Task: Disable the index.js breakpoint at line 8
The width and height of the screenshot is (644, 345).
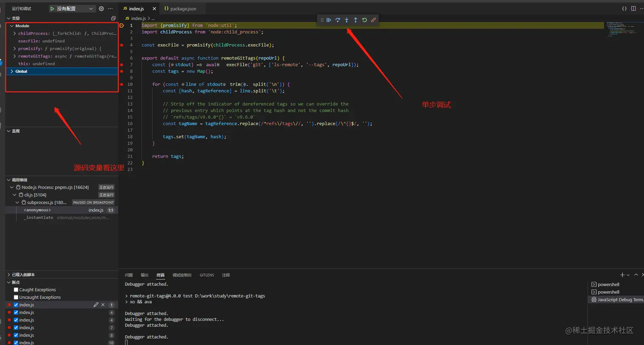Action: (16, 335)
